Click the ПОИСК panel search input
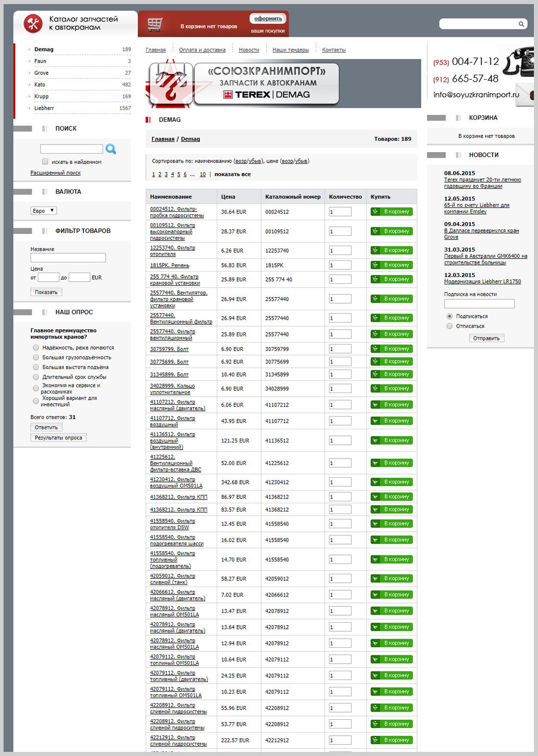 (x=72, y=149)
